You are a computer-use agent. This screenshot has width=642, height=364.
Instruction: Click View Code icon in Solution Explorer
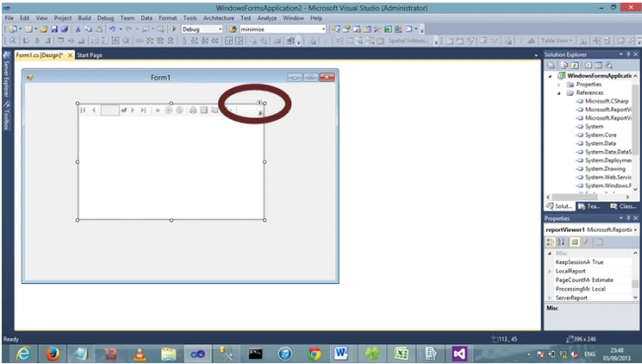[588, 65]
